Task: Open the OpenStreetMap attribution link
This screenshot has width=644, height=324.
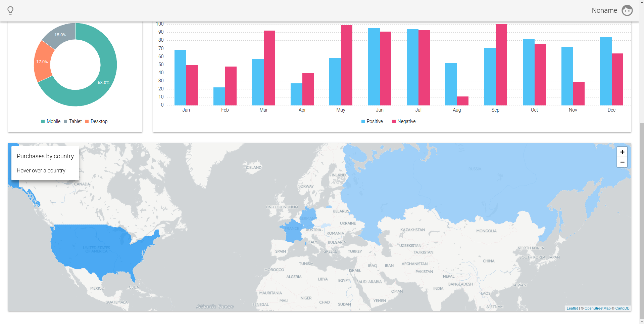Action: tap(597, 308)
